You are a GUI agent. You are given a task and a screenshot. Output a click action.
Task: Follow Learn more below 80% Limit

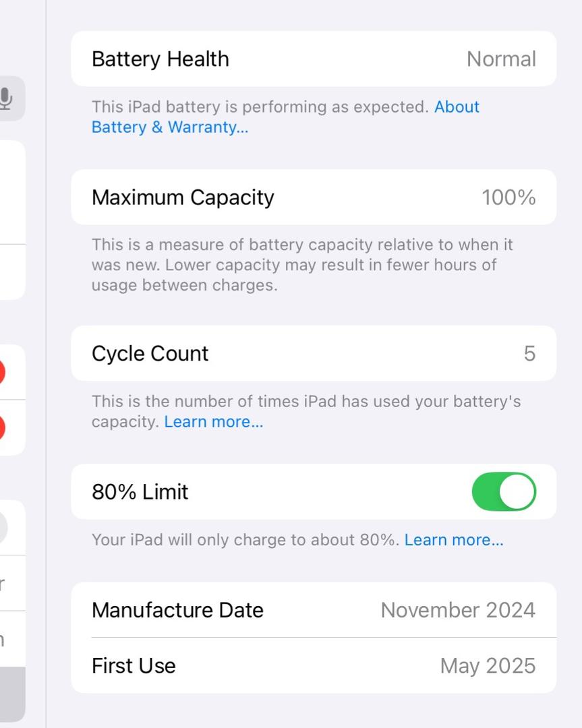(x=453, y=540)
